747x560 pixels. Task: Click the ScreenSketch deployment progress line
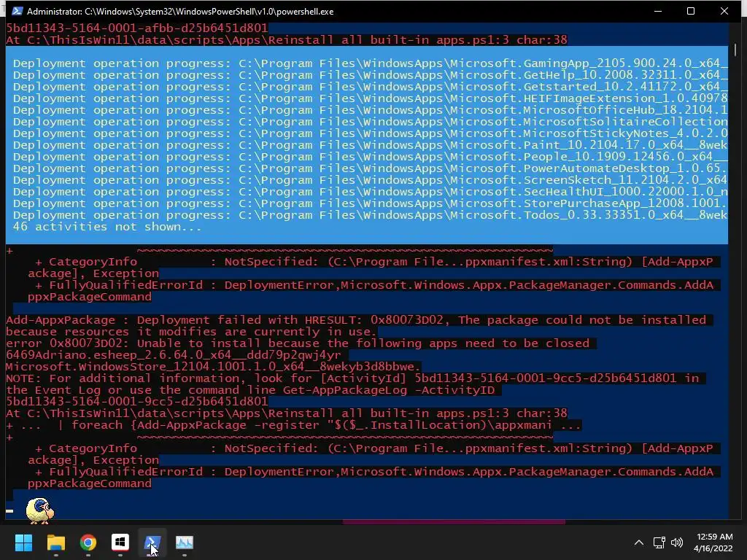click(x=370, y=180)
